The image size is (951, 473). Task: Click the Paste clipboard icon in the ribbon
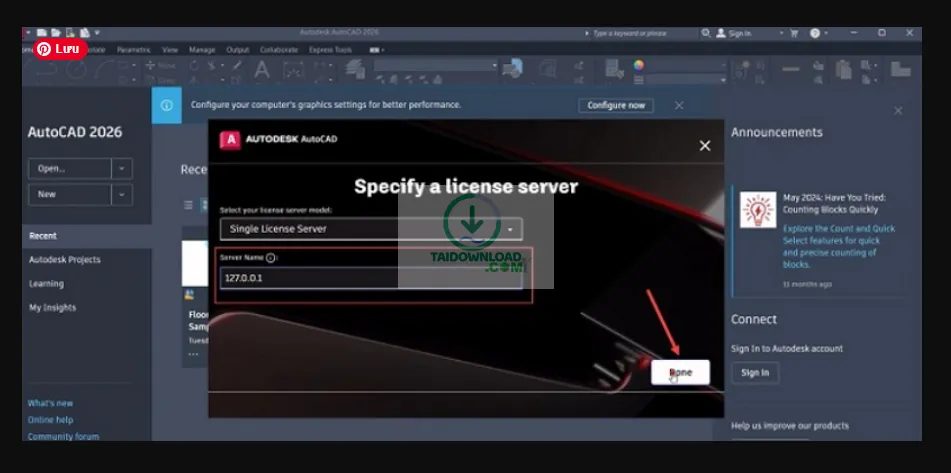coord(844,70)
